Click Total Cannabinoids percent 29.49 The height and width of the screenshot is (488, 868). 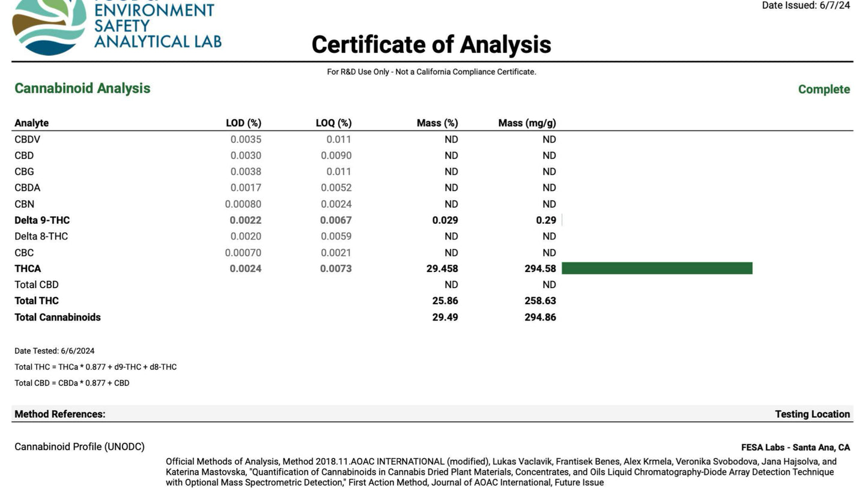point(445,317)
